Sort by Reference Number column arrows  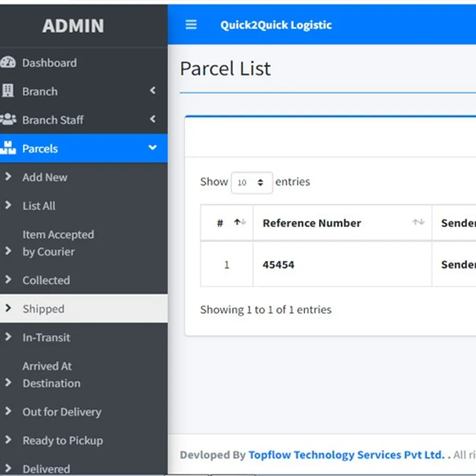(x=418, y=223)
